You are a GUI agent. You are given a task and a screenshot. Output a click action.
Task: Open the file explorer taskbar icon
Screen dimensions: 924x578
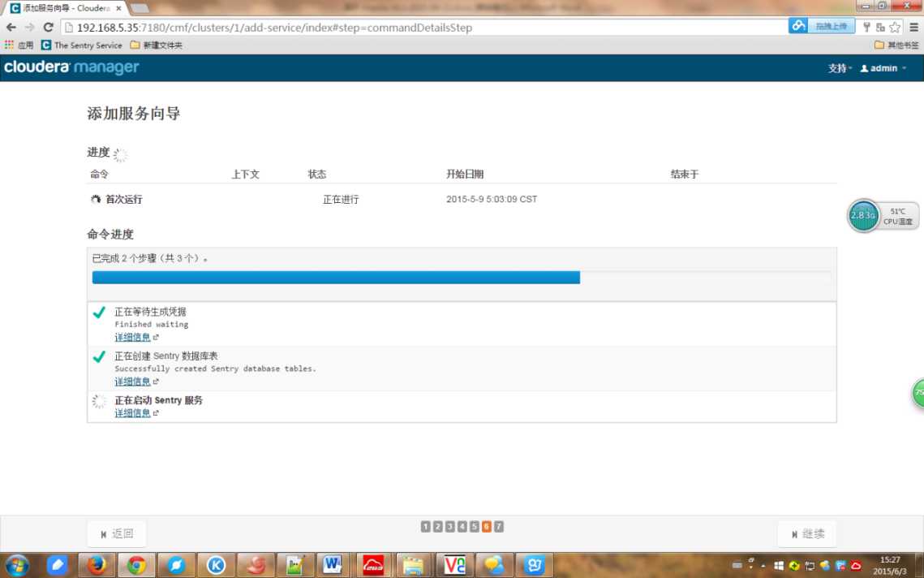414,566
